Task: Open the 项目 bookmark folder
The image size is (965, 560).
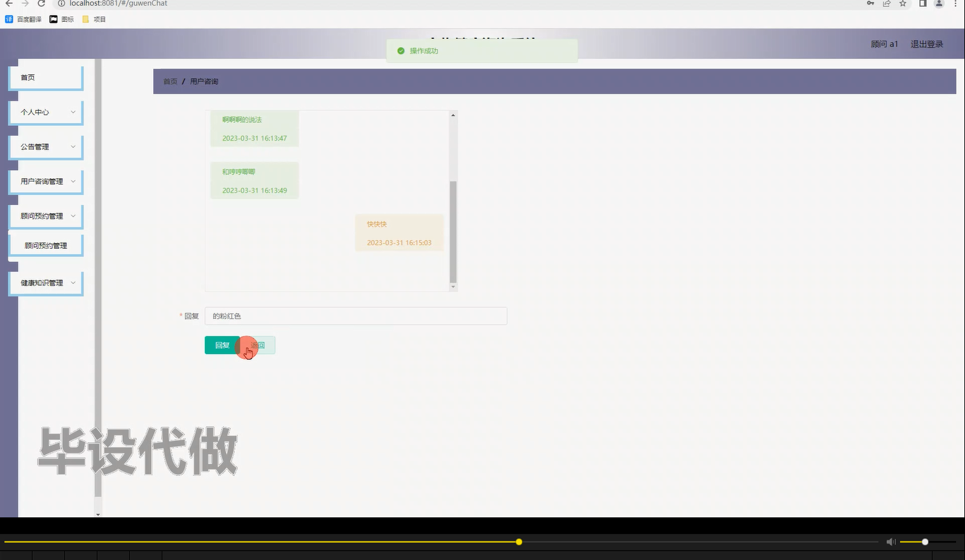Action: tap(94, 18)
